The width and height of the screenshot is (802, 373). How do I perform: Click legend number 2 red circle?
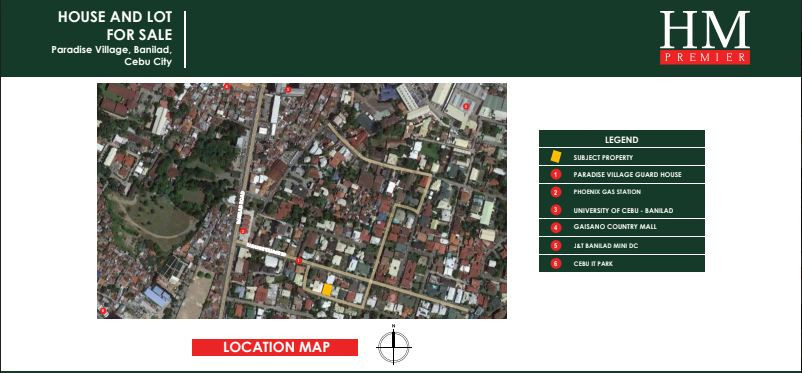(556, 192)
